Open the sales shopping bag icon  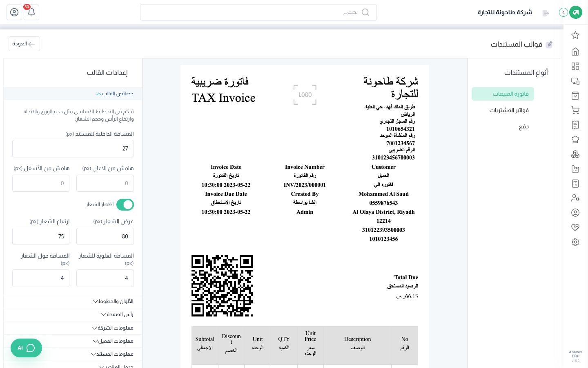[575, 96]
